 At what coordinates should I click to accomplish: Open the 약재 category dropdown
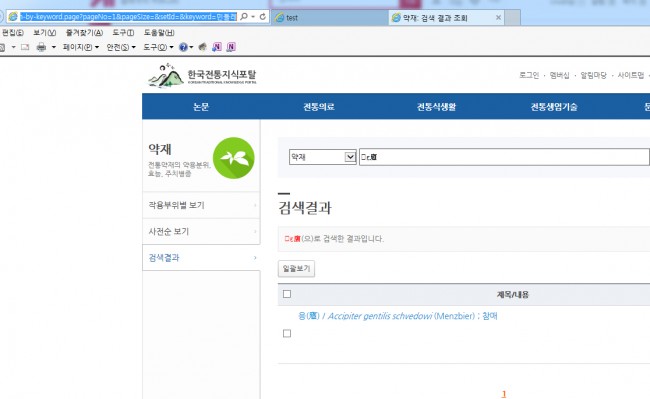click(323, 157)
